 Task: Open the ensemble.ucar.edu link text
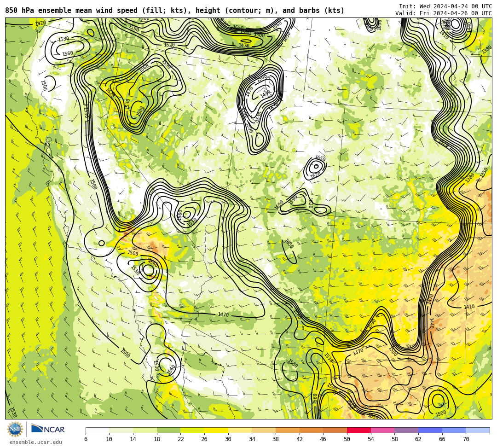[35, 442]
